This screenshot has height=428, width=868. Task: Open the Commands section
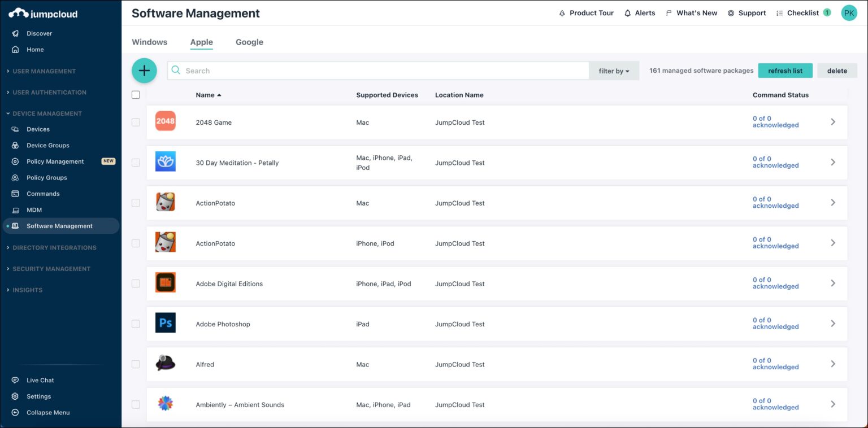(x=44, y=193)
